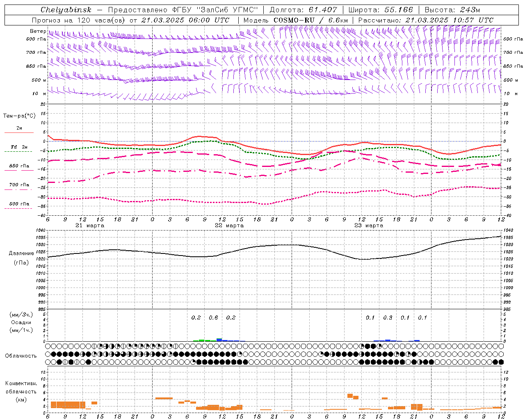Click the blue precipitation bar on 22 марта
The image size is (525, 420).
tap(219, 340)
